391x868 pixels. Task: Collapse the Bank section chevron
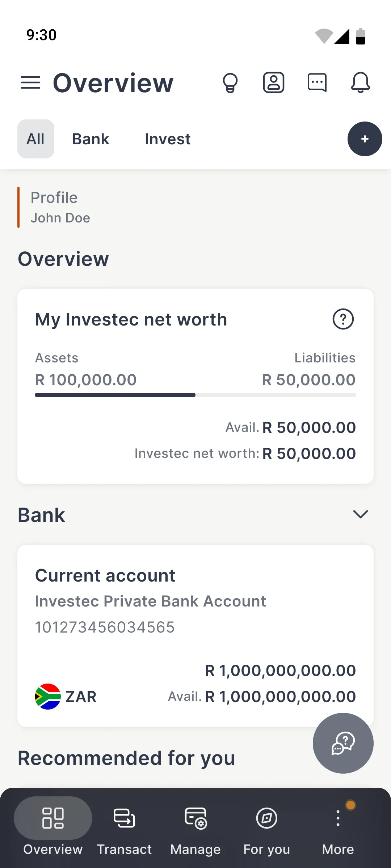coord(360,514)
